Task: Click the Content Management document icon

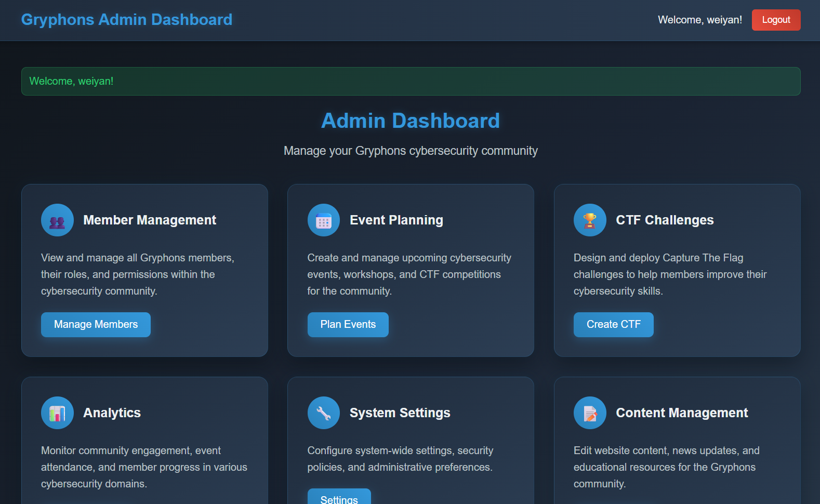Action: [590, 413]
